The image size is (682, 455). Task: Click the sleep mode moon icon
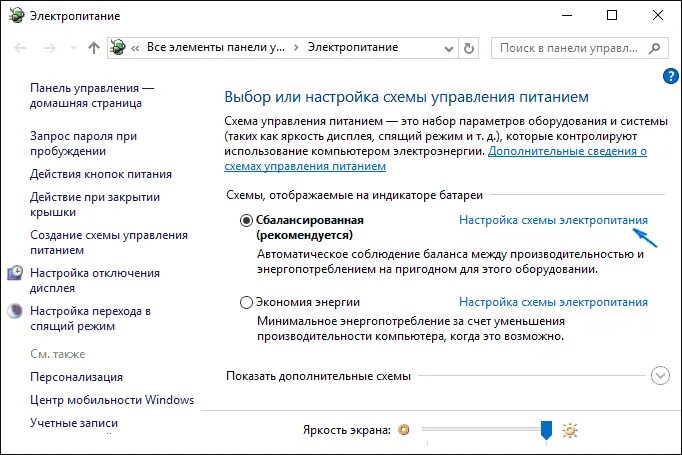(15, 311)
